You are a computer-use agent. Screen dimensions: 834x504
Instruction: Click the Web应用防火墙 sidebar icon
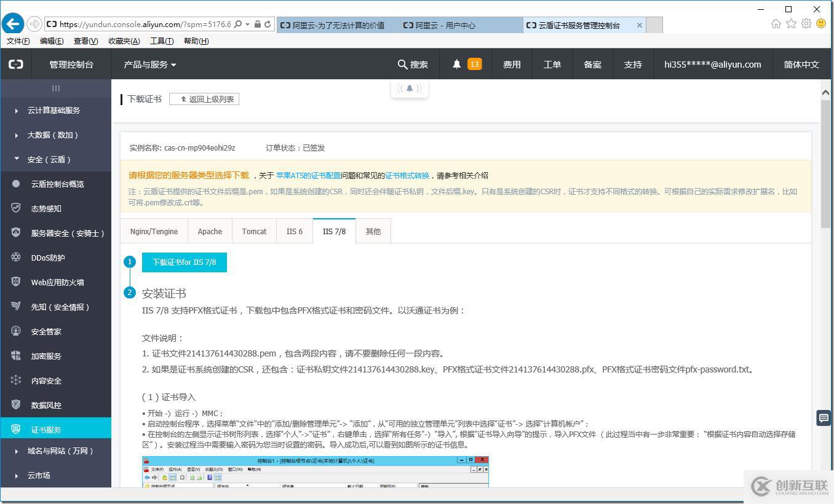pyautogui.click(x=17, y=282)
